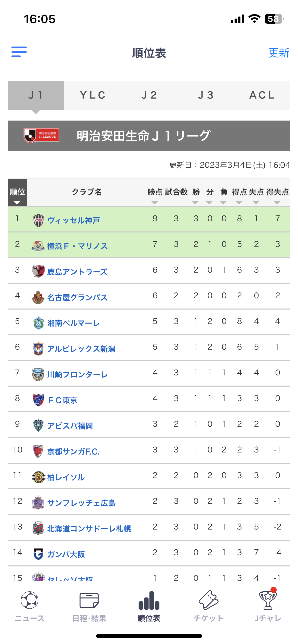Screen dimensions: 298x644
Task: Tap the Gamba Osaka club logo
Action: tap(38, 554)
